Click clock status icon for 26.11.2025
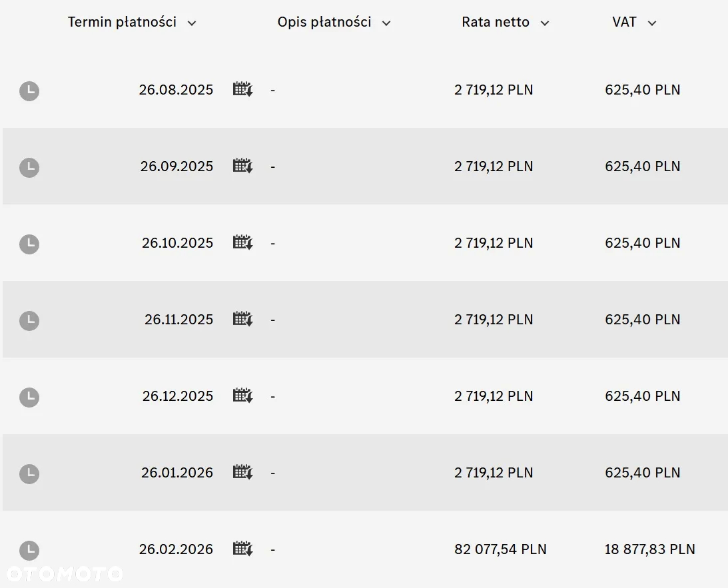The image size is (728, 588). point(29,321)
